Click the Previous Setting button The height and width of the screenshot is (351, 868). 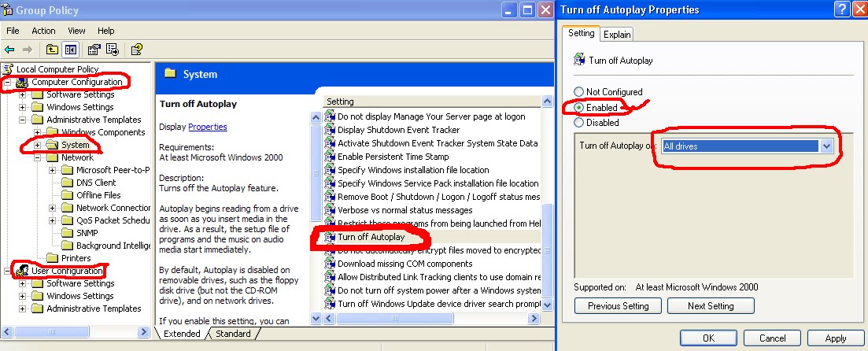coord(619,306)
